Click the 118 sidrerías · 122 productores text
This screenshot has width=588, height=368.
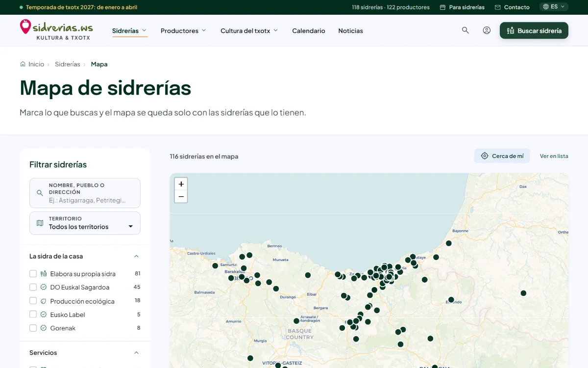(391, 7)
